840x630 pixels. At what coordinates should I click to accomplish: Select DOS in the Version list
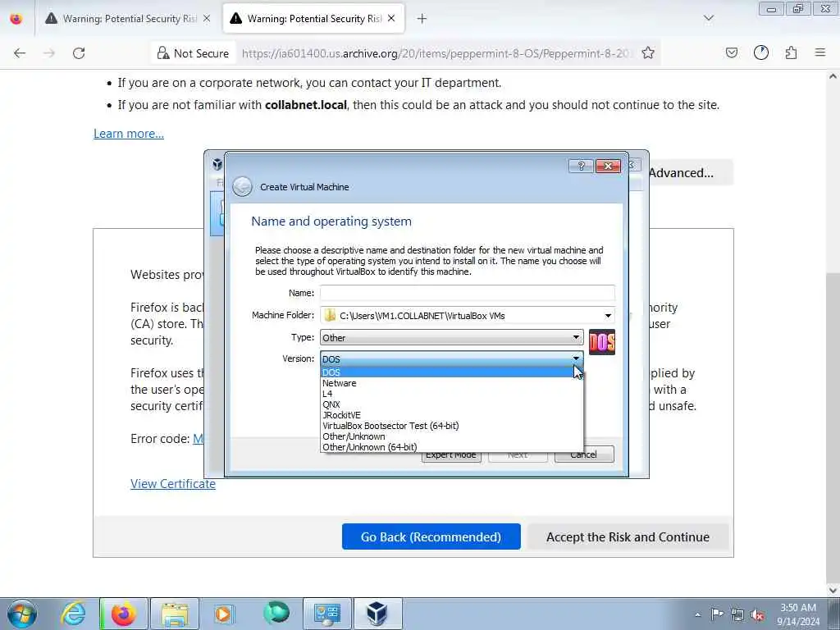451,372
